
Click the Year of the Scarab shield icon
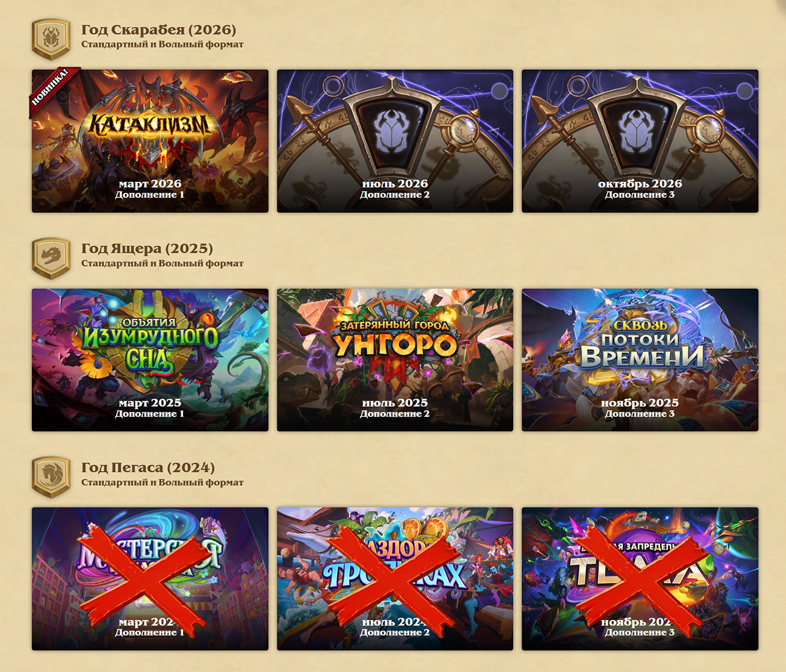51,39
